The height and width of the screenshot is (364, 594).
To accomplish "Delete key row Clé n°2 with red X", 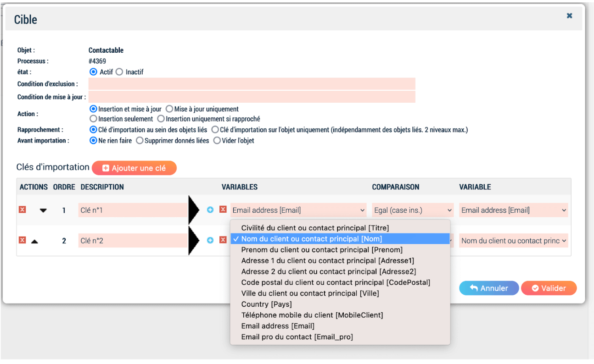I will (22, 240).
